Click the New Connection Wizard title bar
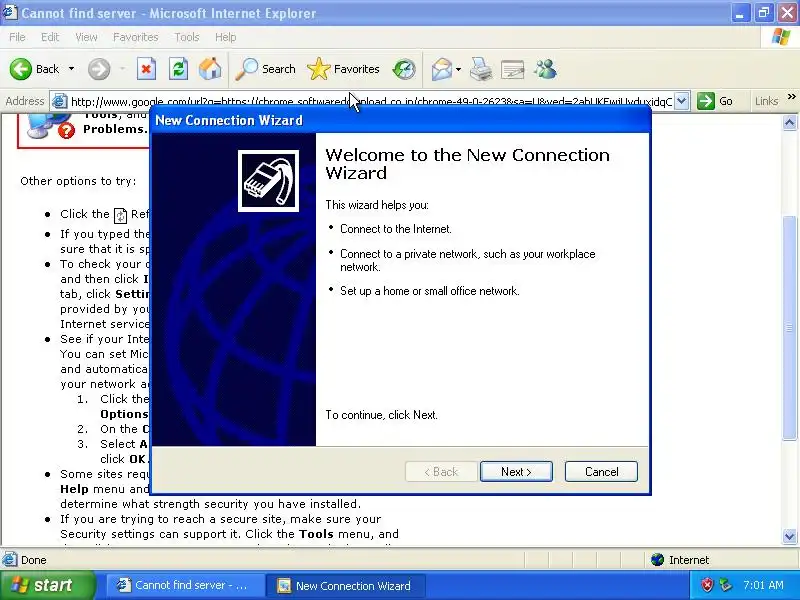800x600 pixels. [401, 120]
